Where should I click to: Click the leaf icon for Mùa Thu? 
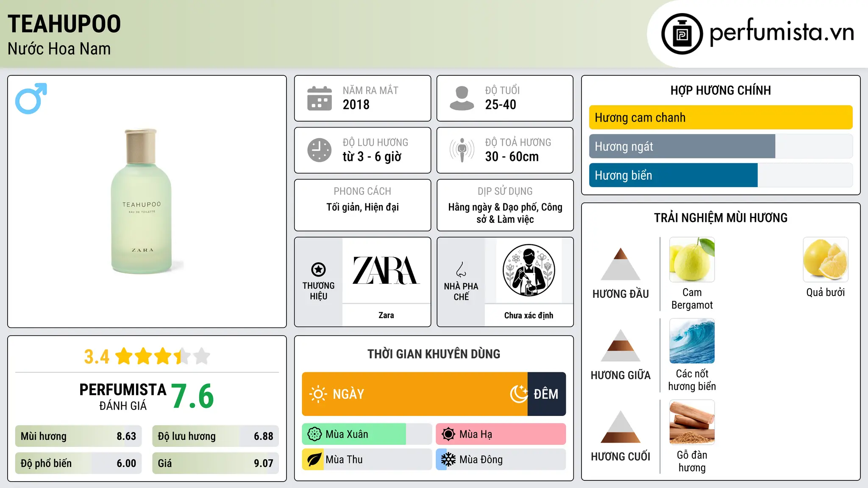(x=314, y=460)
